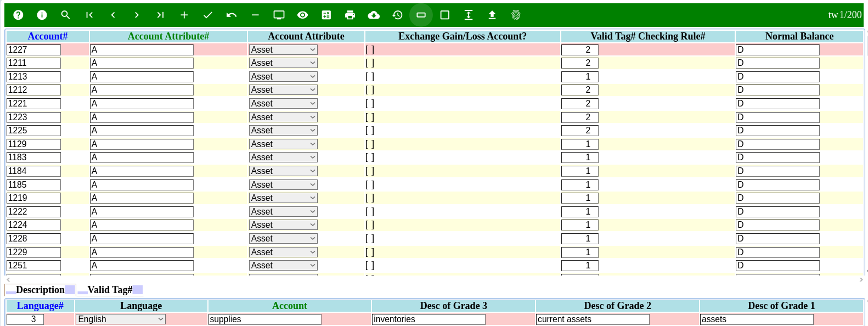Add a new record with plus icon
This screenshot has height=326, width=868.
coord(184,15)
